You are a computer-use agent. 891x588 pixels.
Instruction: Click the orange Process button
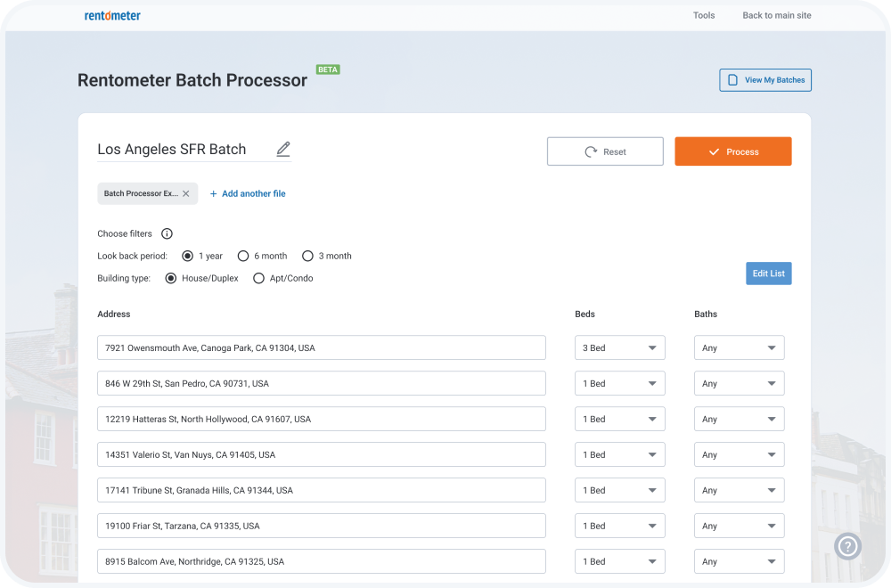click(x=733, y=151)
